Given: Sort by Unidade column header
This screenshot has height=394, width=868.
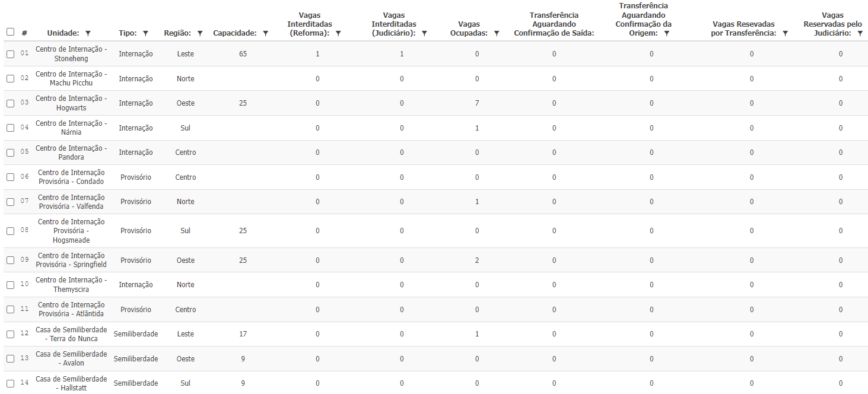Looking at the screenshot, I should [63, 33].
